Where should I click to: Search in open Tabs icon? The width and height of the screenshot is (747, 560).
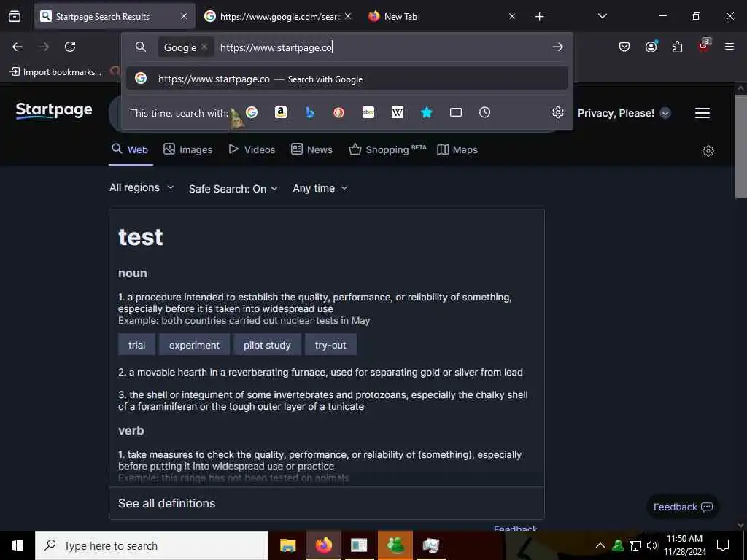[x=456, y=112]
